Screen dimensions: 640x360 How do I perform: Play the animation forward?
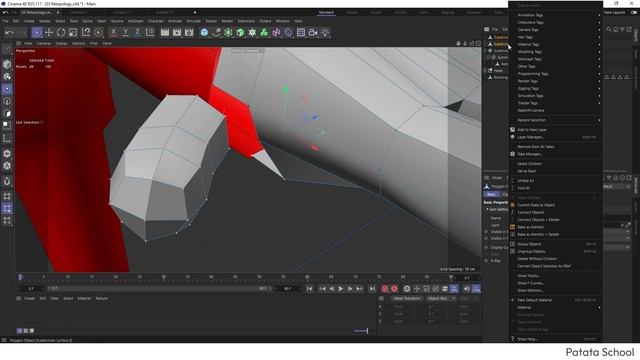point(341,289)
